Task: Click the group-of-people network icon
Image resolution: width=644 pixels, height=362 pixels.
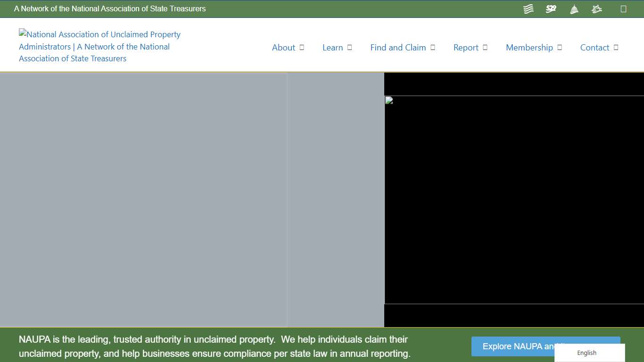Action: tap(596, 8)
